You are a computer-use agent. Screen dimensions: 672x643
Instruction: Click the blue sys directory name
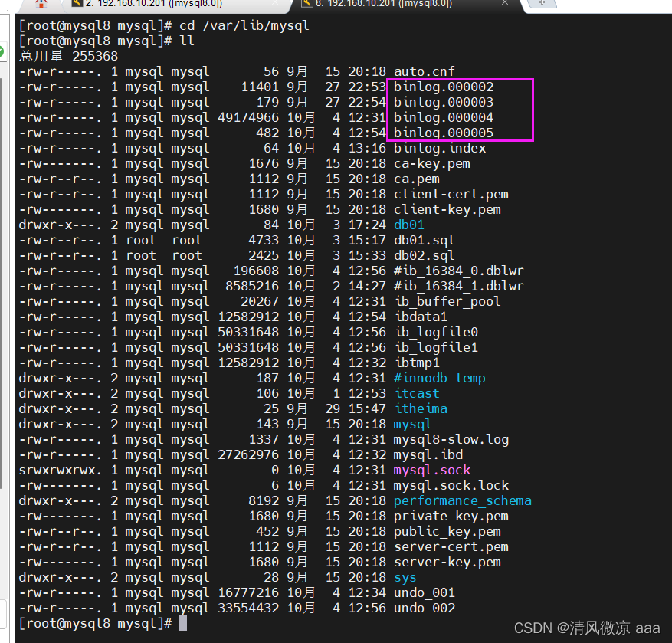pos(405,577)
